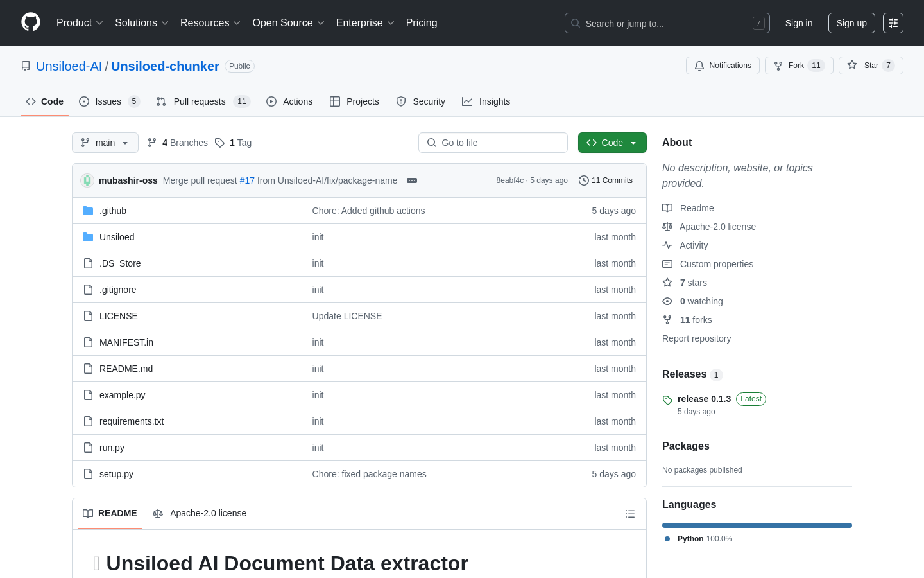Open commit 8eabf4c
Image resolution: width=924 pixels, height=578 pixels.
(x=509, y=180)
